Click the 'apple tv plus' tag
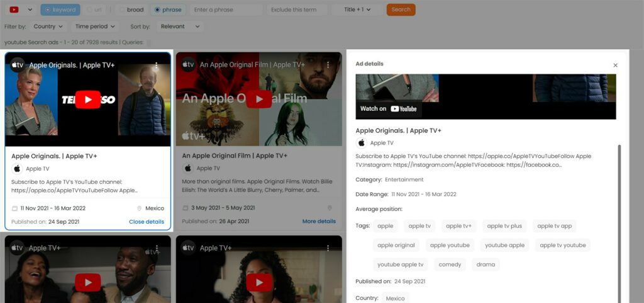 click(x=504, y=226)
